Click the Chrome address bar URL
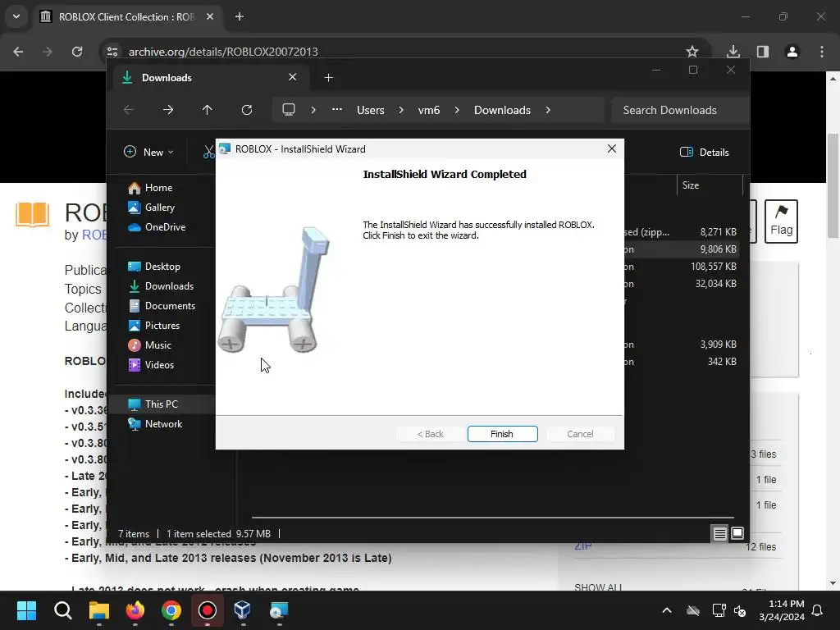This screenshot has height=630, width=840. (223, 52)
